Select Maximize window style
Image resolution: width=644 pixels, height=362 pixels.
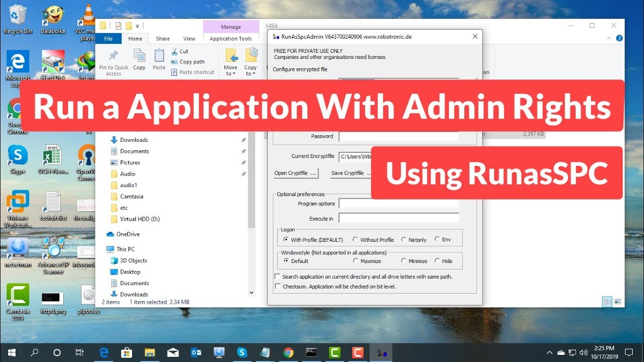367,261
